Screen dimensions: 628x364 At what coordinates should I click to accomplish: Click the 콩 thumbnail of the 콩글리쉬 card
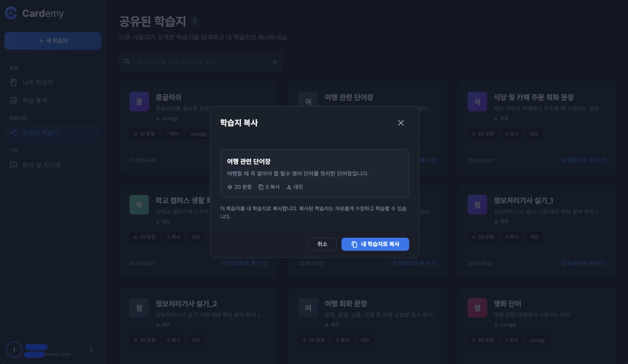[x=139, y=102]
